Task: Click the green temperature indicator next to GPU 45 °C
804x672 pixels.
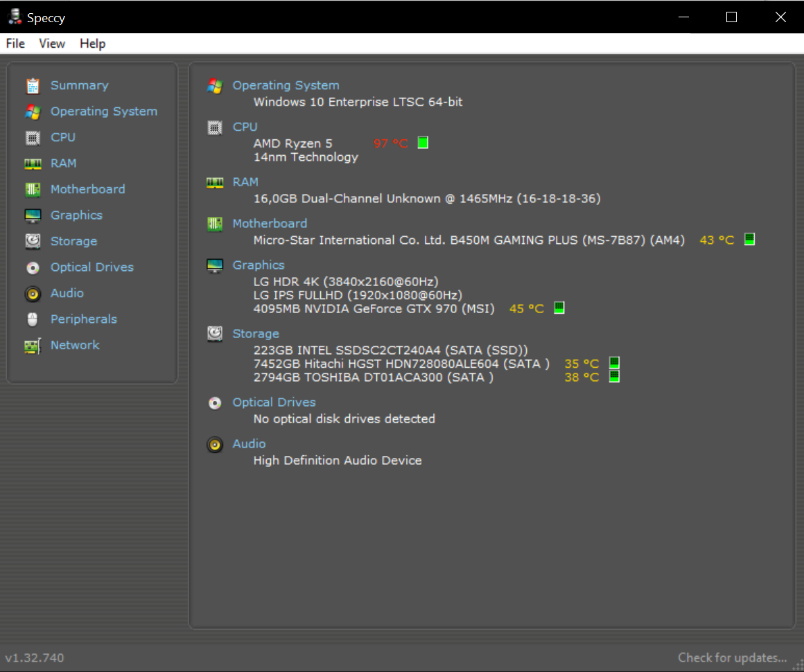Action: (559, 308)
